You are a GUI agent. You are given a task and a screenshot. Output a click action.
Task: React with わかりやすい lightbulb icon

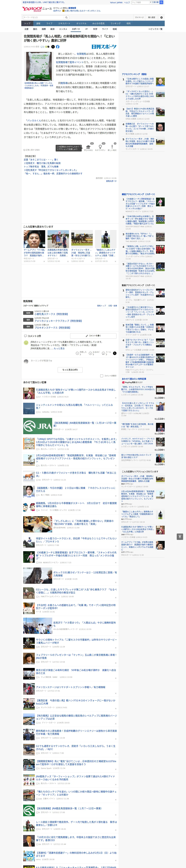click(x=100, y=147)
